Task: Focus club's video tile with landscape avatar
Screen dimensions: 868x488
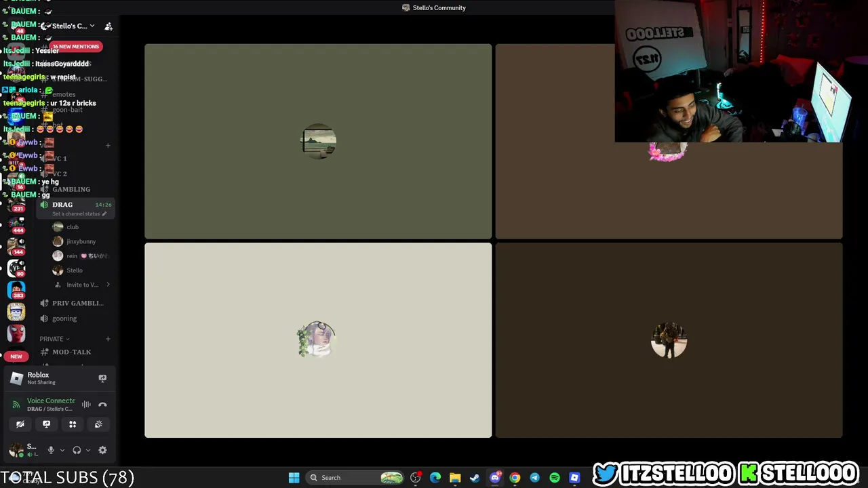Action: [318, 141]
